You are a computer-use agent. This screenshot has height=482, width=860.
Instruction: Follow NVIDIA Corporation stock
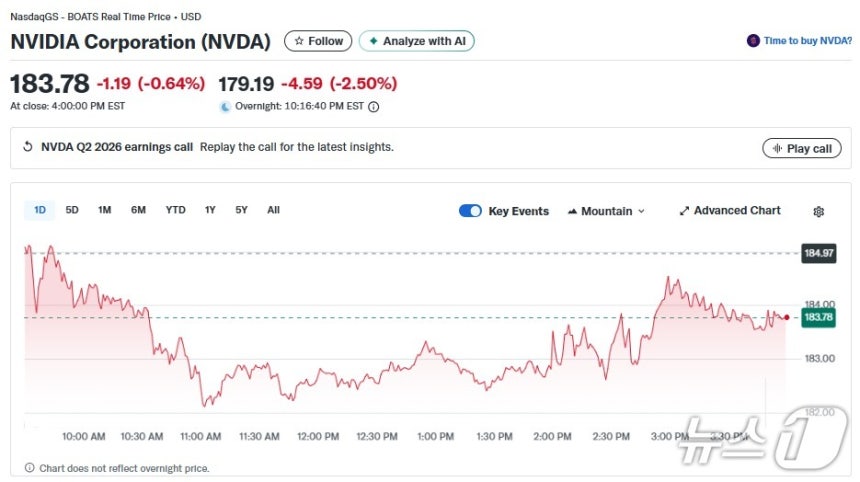coord(318,41)
